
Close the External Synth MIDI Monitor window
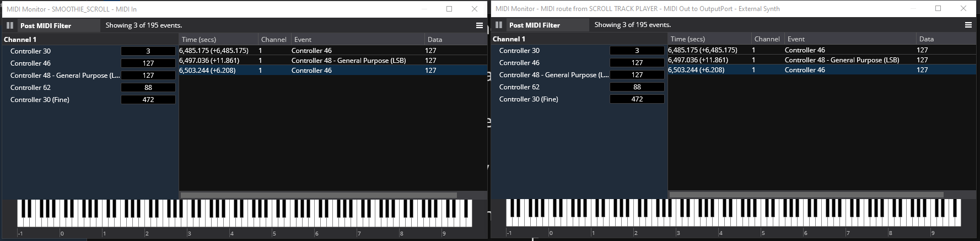tap(963, 8)
